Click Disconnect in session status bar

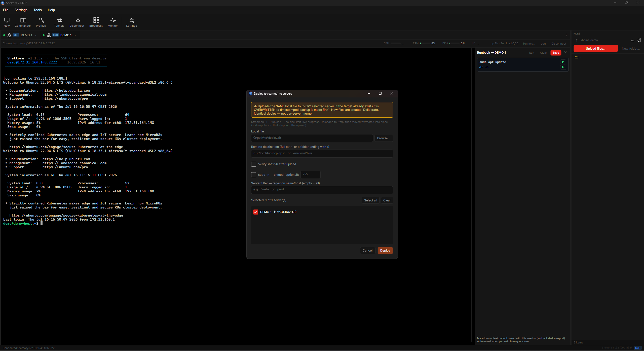(x=558, y=44)
